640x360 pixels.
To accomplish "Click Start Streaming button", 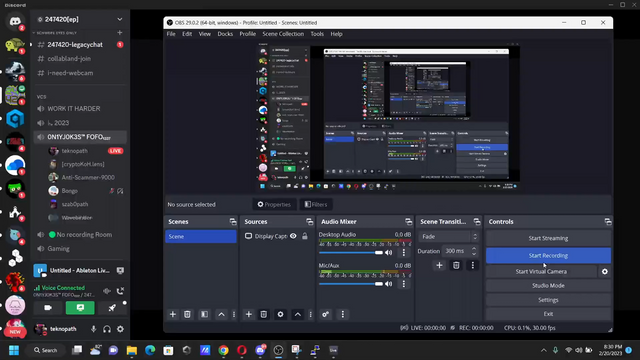I will (548, 238).
